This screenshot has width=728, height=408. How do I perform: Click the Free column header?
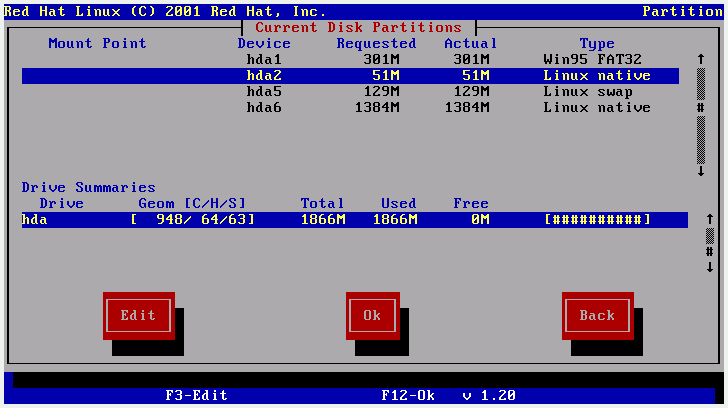tap(471, 204)
